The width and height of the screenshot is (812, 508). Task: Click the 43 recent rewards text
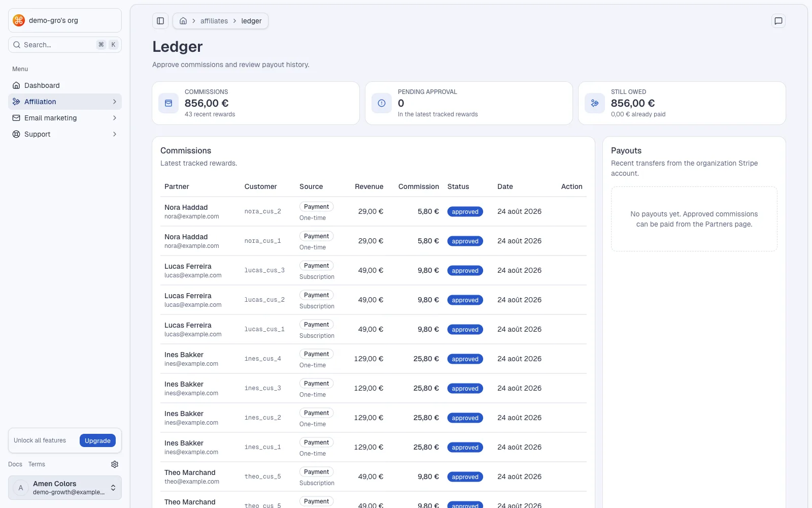210,114
